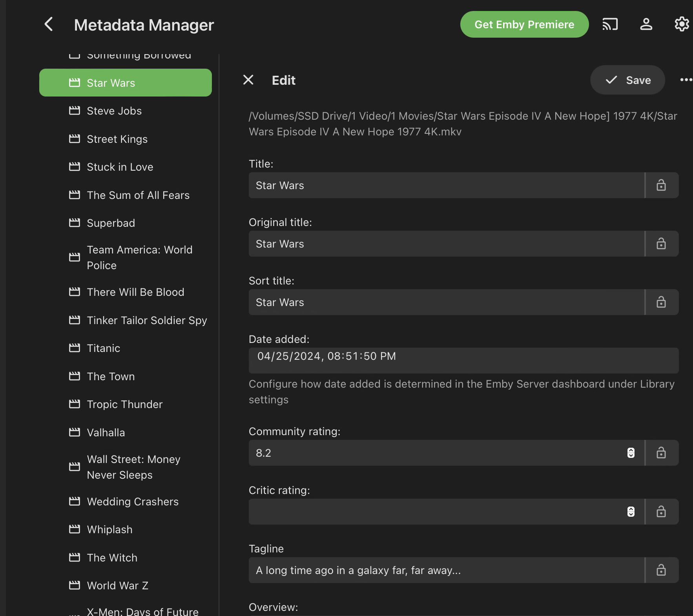The height and width of the screenshot is (616, 693).
Task: Toggle the lock on Sort title field
Action: (x=661, y=302)
